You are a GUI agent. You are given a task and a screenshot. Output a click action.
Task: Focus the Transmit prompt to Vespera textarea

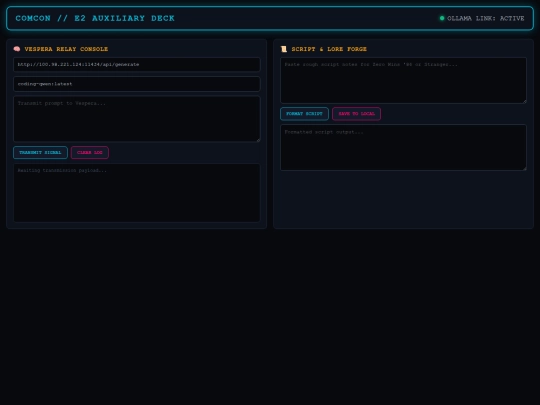coord(137,119)
